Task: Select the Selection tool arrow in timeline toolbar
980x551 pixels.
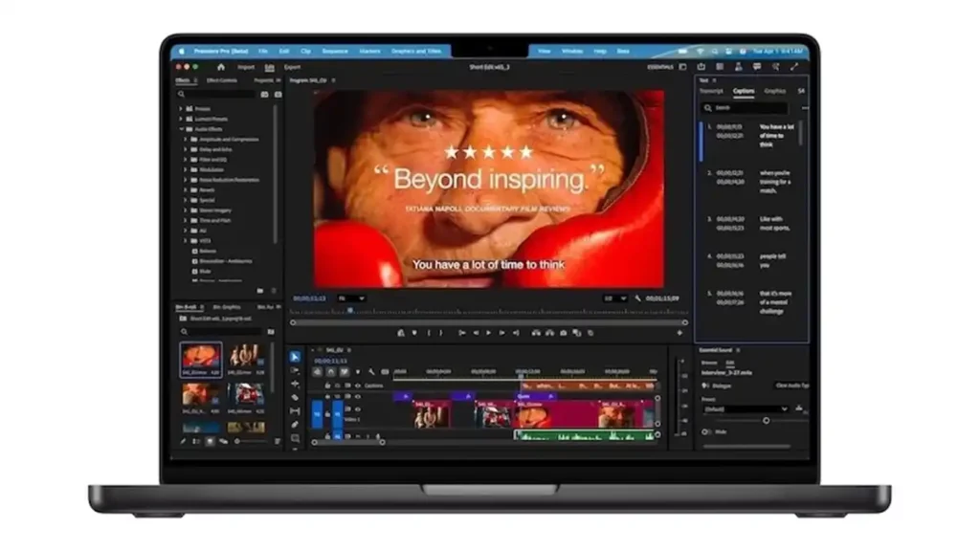Action: click(x=295, y=357)
